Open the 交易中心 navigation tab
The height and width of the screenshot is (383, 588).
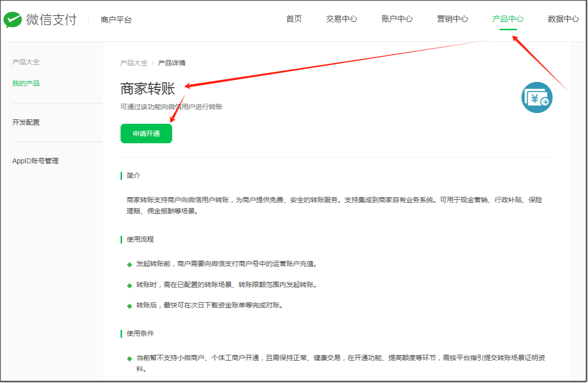(x=341, y=19)
